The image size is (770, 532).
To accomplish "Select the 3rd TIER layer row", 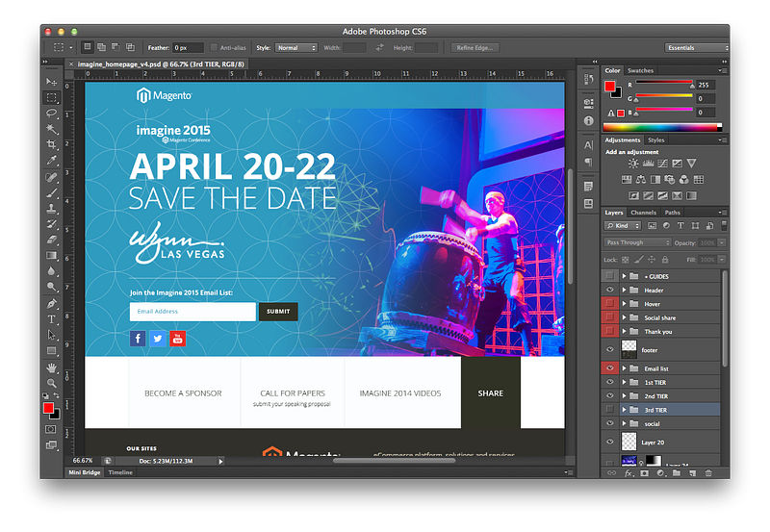I will pos(661,409).
